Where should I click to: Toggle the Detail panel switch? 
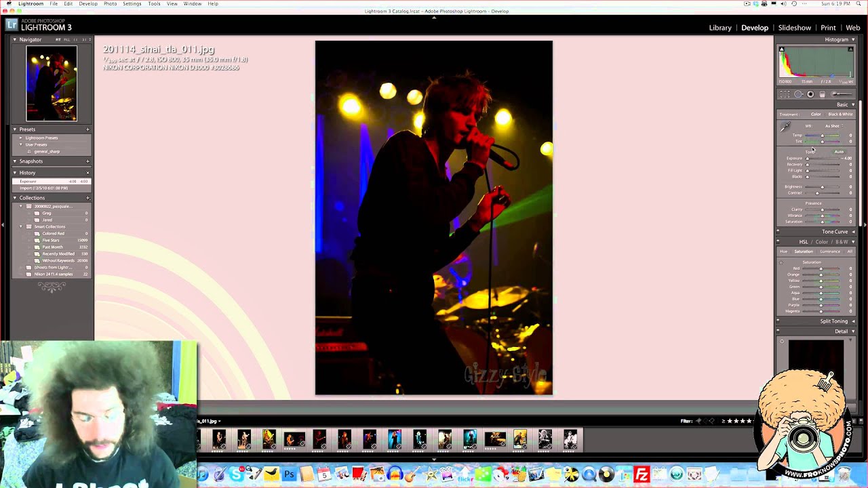coord(778,331)
